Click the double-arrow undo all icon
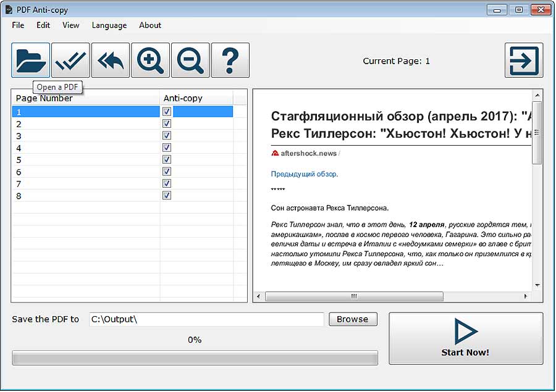The width and height of the screenshot is (556, 392). [111, 60]
